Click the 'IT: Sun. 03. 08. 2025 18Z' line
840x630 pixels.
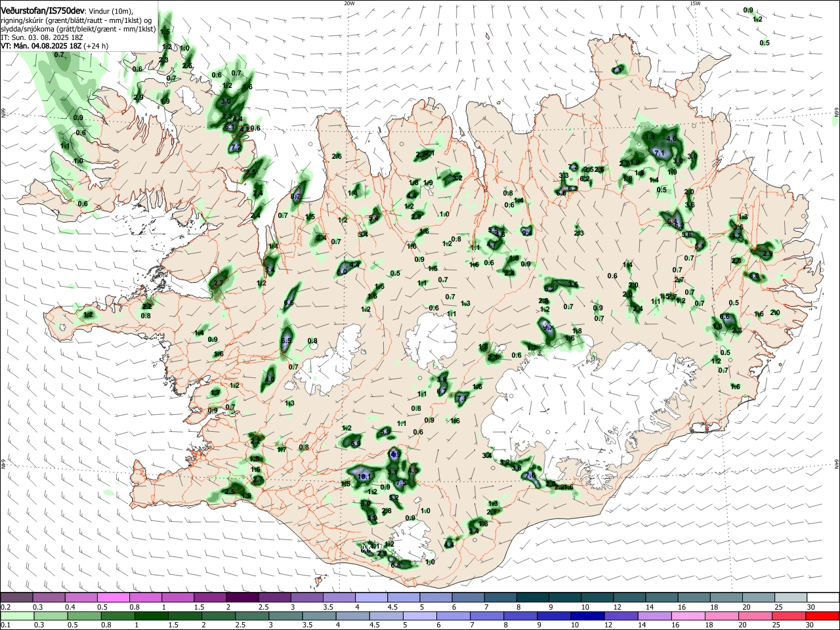tap(42, 37)
